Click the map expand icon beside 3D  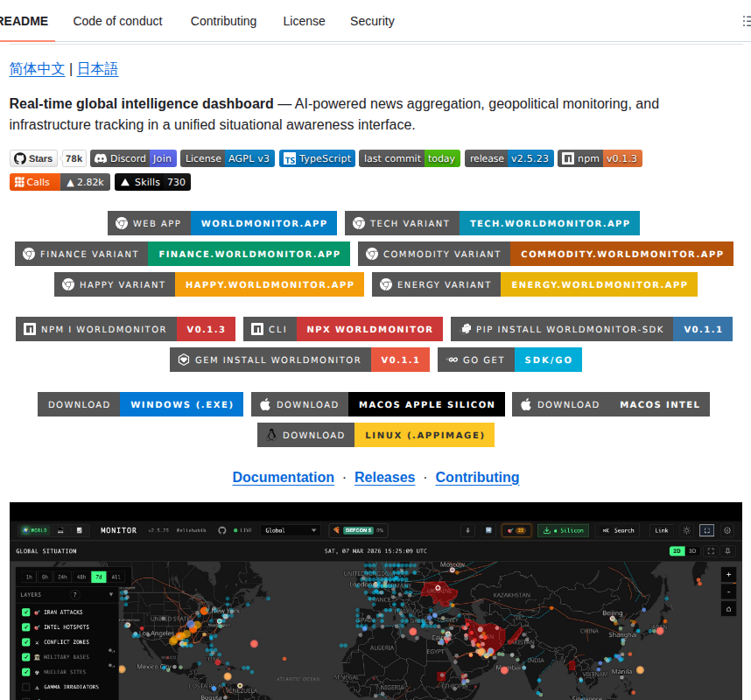711,551
